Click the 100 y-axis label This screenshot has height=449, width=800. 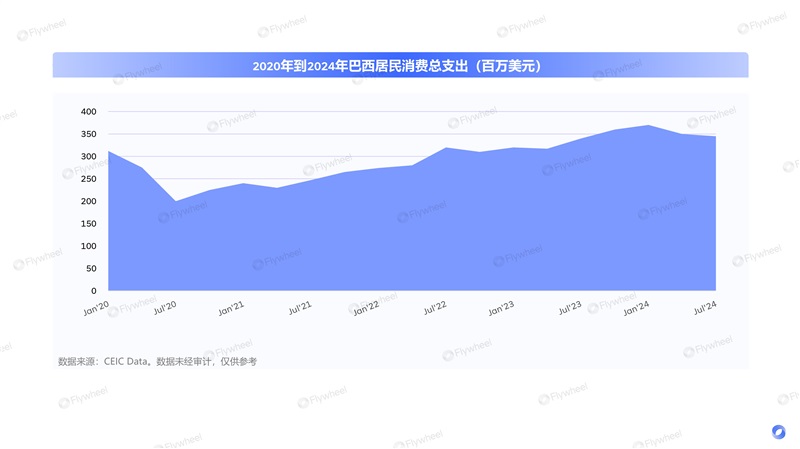(x=88, y=246)
